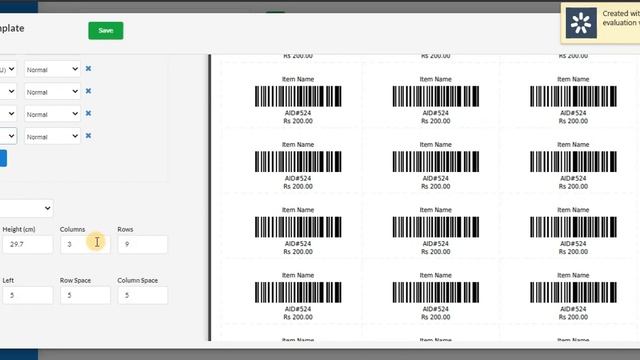Click the Columns input field
640x360 pixels.
click(85, 244)
